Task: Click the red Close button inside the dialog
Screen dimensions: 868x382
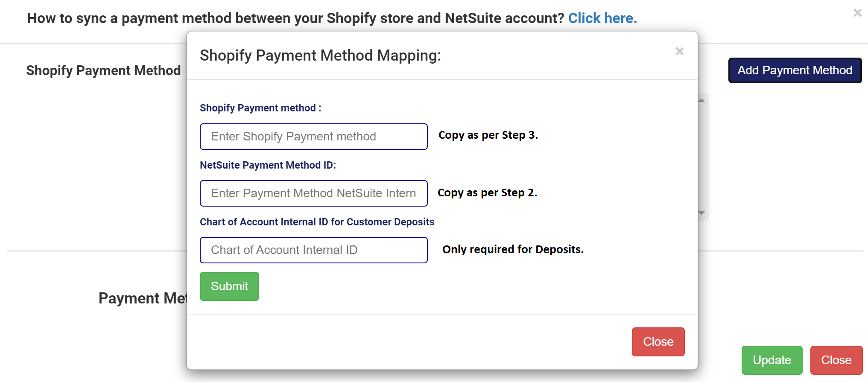Action: pos(658,342)
